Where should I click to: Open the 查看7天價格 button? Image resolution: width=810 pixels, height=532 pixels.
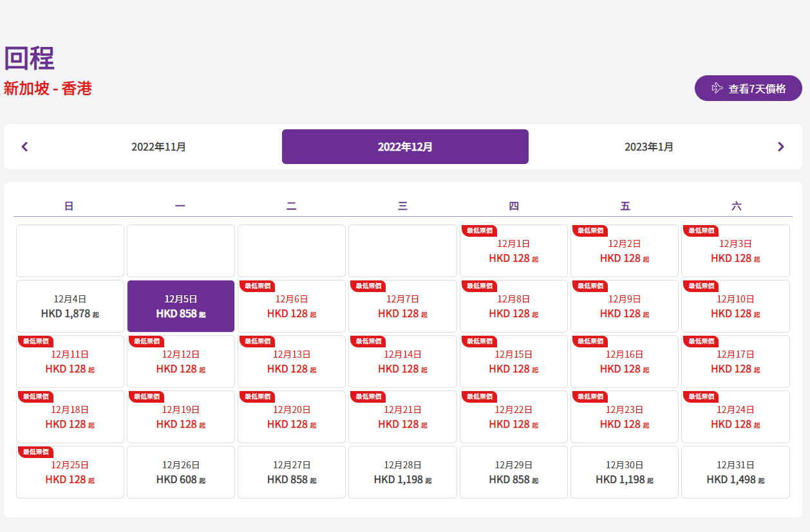click(748, 89)
